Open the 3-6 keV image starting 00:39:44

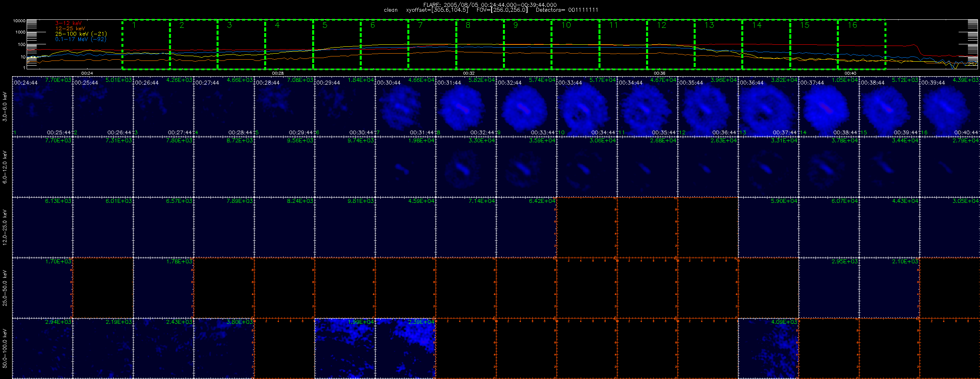coord(950,106)
